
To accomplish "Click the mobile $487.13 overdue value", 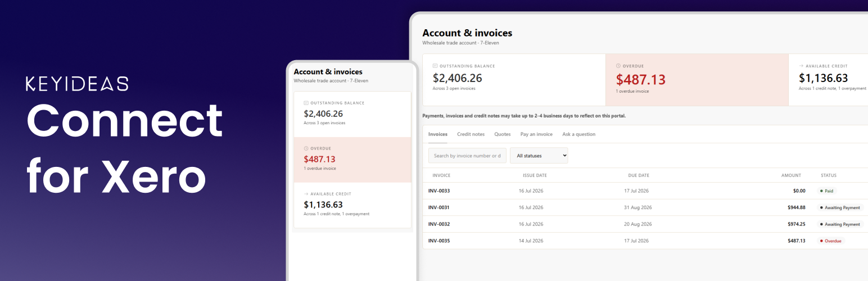I will pyautogui.click(x=319, y=159).
